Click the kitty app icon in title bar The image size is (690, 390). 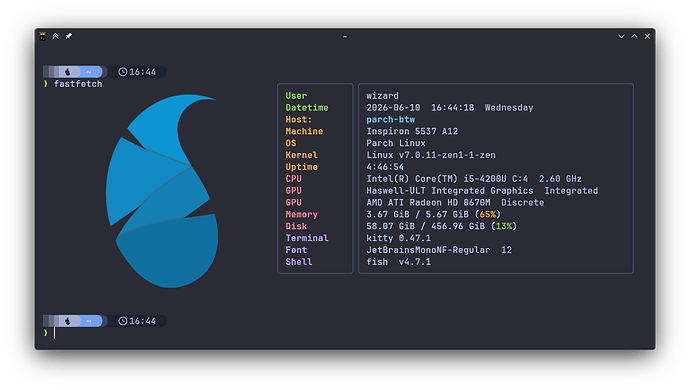[42, 36]
